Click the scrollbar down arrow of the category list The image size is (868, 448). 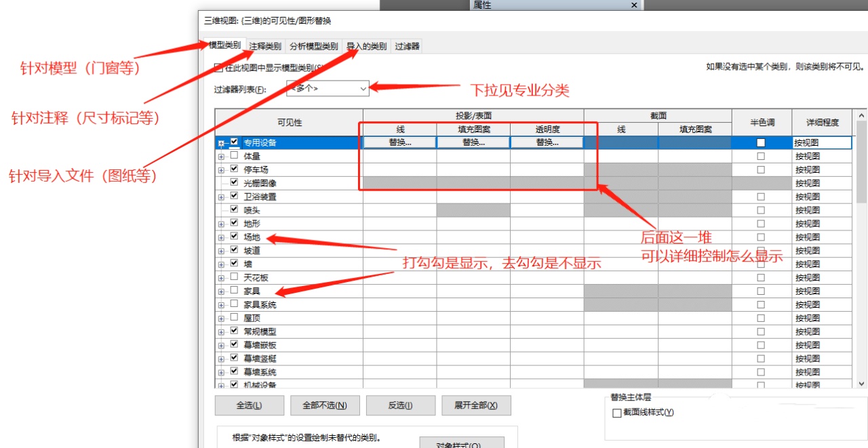[861, 384]
